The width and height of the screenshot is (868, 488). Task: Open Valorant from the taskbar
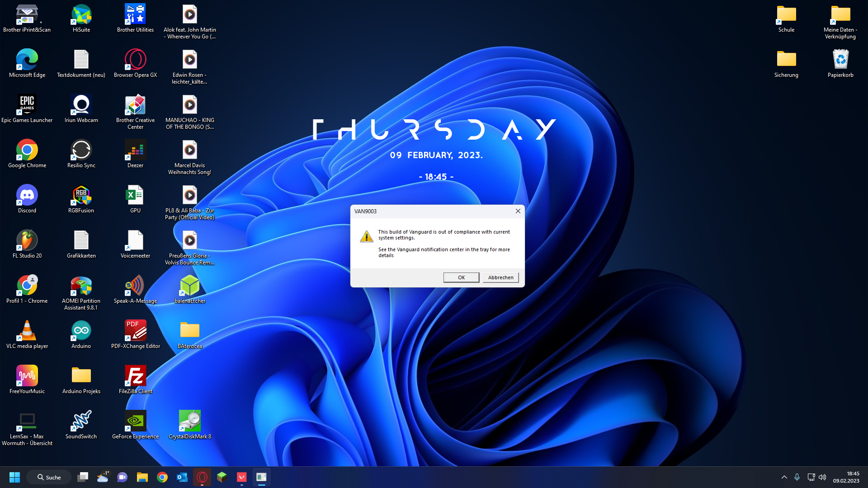coord(242,477)
